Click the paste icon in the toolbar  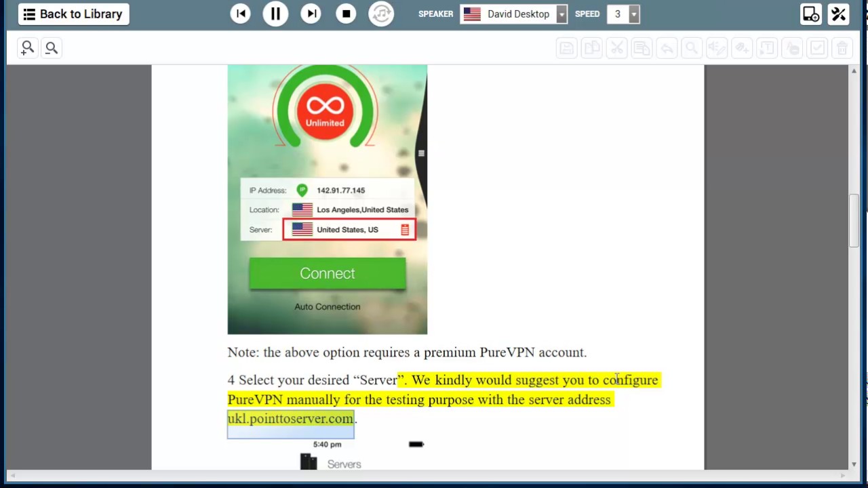click(x=642, y=48)
